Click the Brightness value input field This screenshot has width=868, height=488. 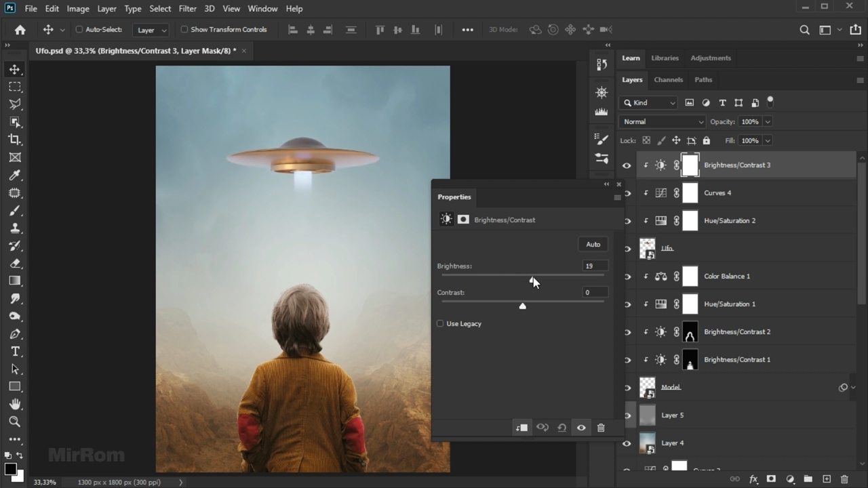click(594, 266)
